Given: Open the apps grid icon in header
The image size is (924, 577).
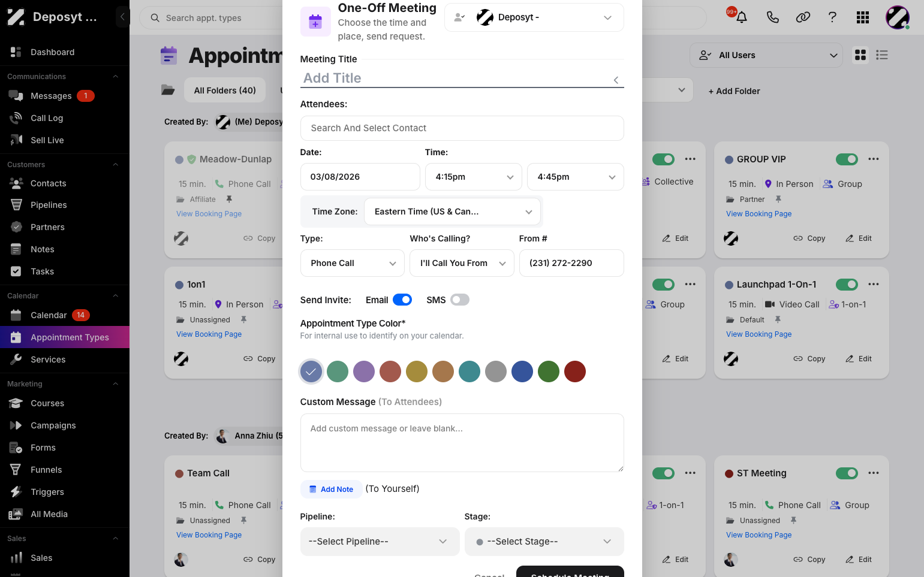Looking at the screenshot, I should coord(863,17).
